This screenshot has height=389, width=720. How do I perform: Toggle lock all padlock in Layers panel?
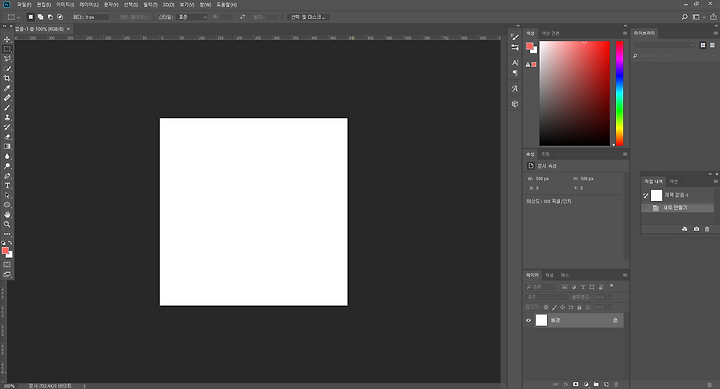click(x=579, y=307)
